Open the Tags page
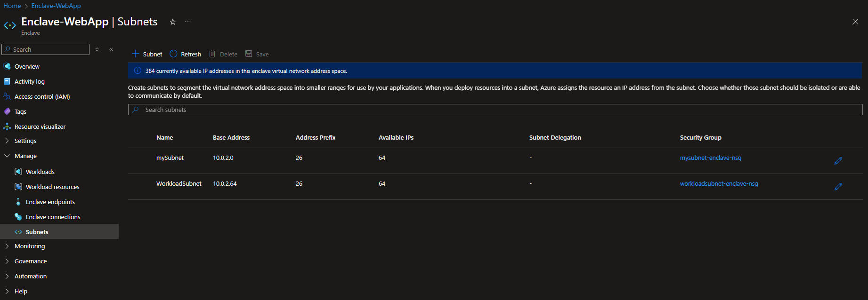The width and height of the screenshot is (868, 300). tap(20, 111)
